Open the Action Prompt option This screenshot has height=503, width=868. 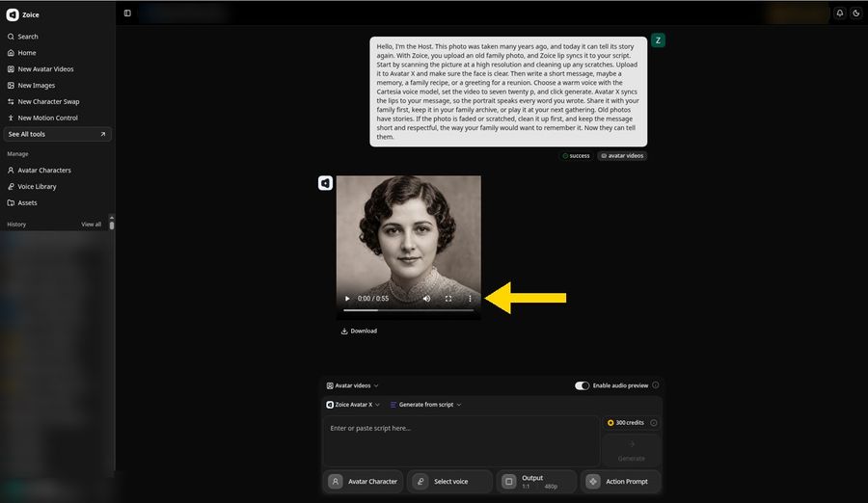pos(620,482)
